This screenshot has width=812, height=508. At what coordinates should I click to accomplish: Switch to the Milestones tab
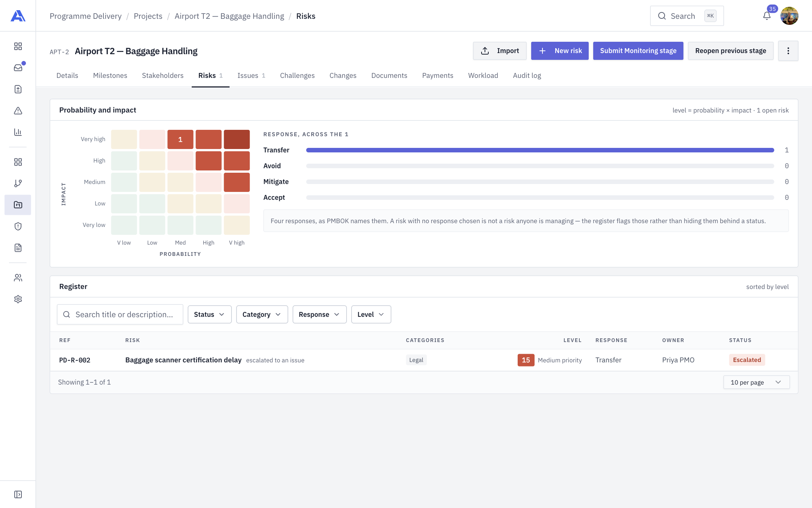[x=110, y=76]
